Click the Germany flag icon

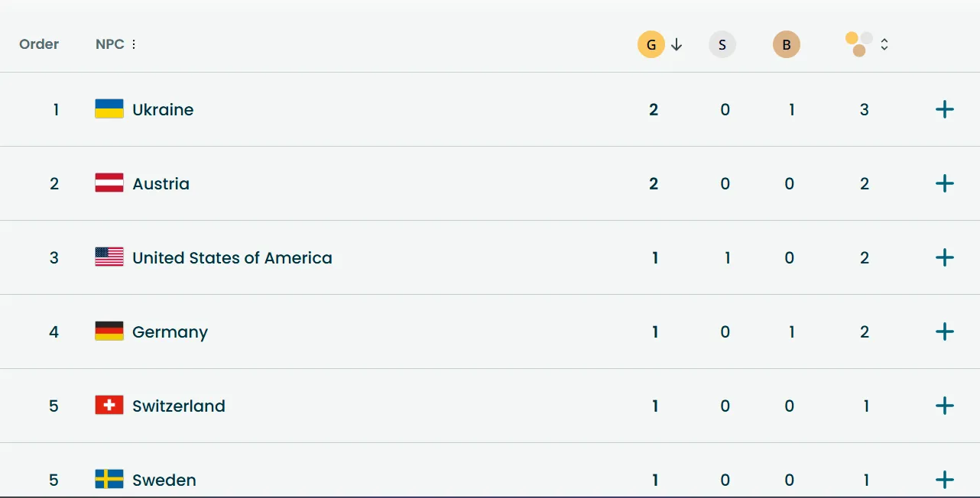coord(109,331)
